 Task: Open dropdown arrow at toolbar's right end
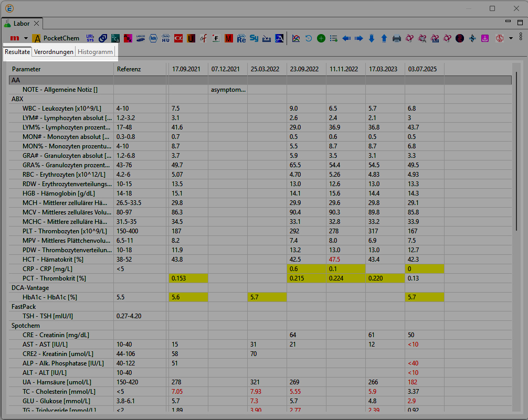click(511, 38)
